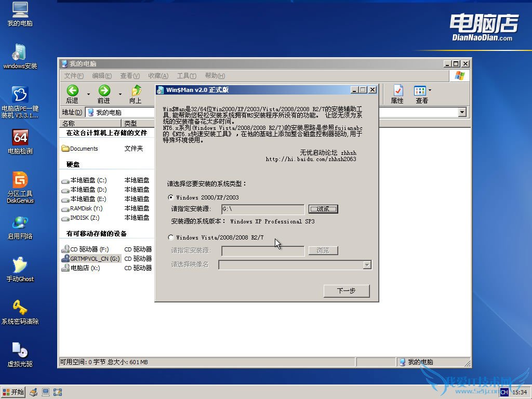
Task: Open the 文件(F) menu
Action: point(74,76)
